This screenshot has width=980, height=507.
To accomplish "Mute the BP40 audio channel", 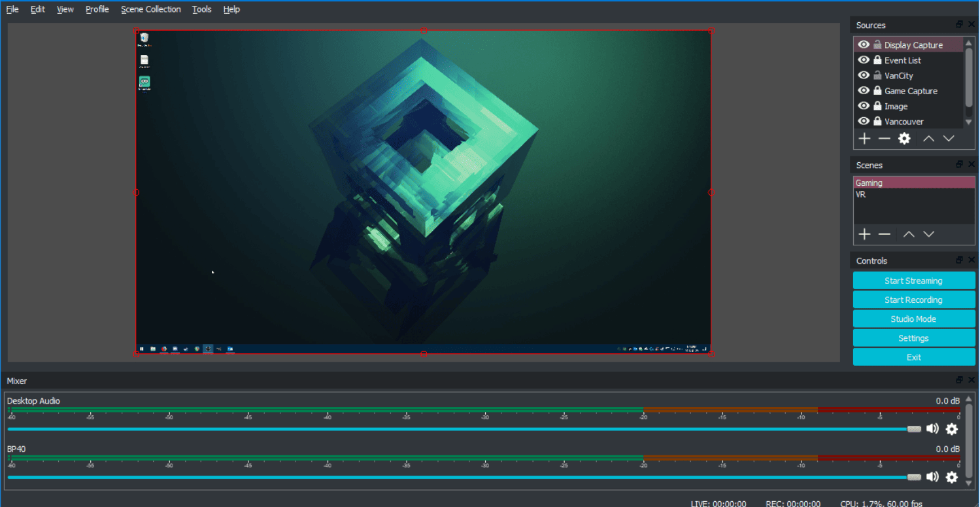I will (x=932, y=477).
